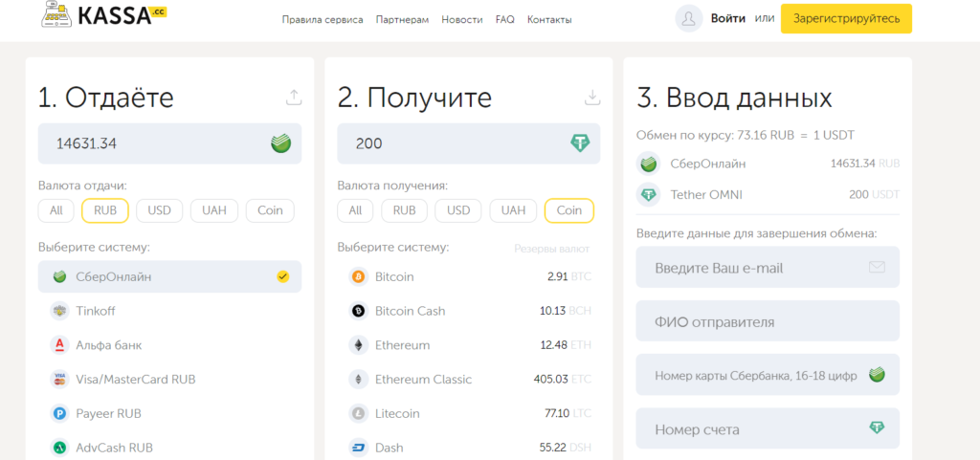
Task: Click Tether icon in 200 amount field
Action: [x=580, y=143]
